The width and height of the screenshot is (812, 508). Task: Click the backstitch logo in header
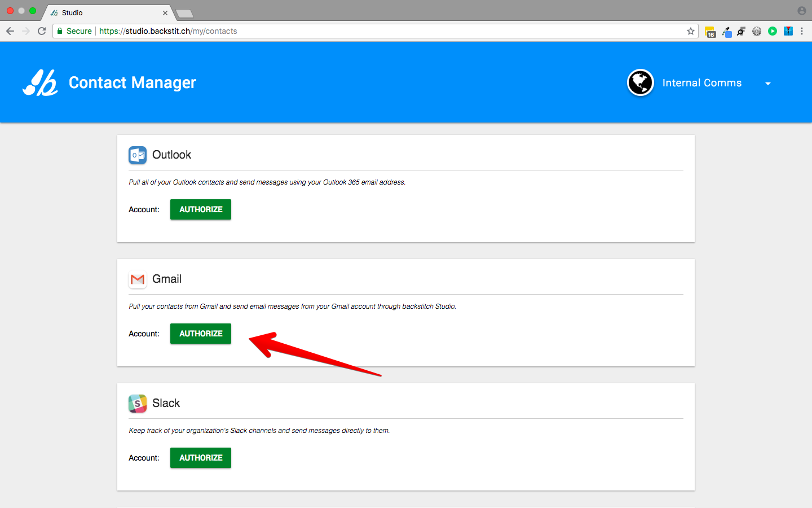[x=40, y=82]
